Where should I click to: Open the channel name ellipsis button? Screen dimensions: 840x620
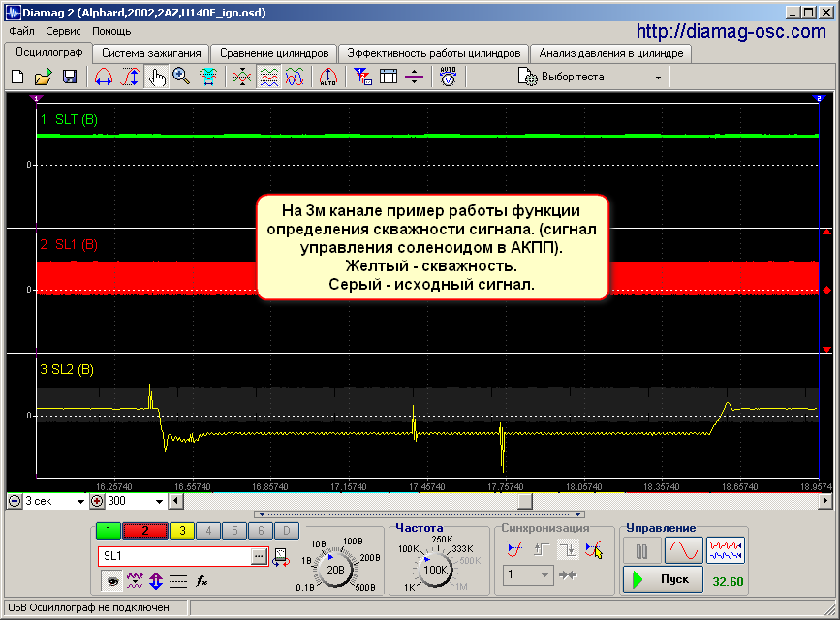tap(259, 557)
